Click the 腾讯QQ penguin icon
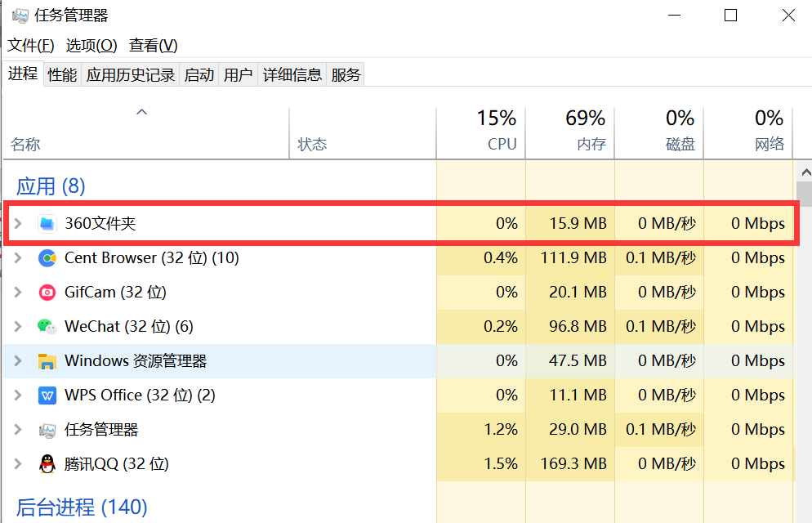Screen dimensions: 812x523 click(x=47, y=464)
